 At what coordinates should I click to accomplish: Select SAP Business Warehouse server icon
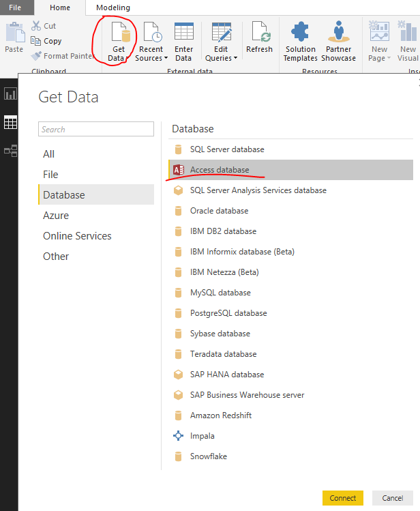click(x=178, y=395)
